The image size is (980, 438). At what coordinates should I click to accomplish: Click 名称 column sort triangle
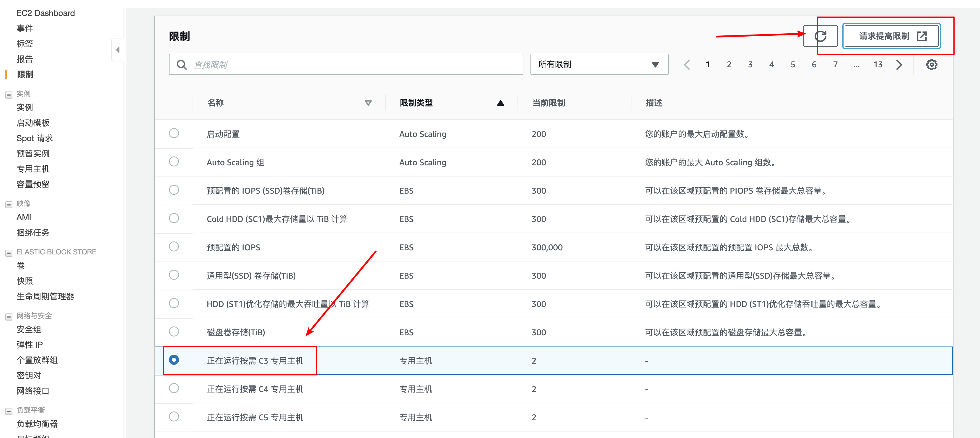pyautogui.click(x=368, y=103)
